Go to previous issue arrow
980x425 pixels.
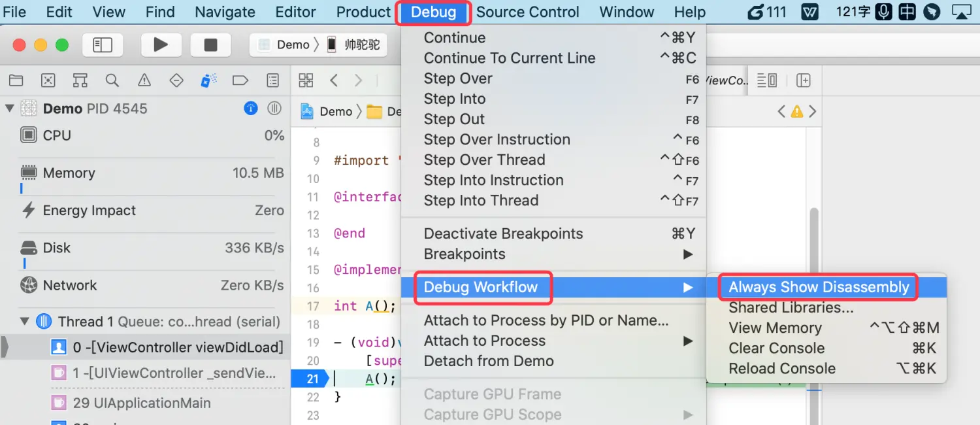(781, 112)
